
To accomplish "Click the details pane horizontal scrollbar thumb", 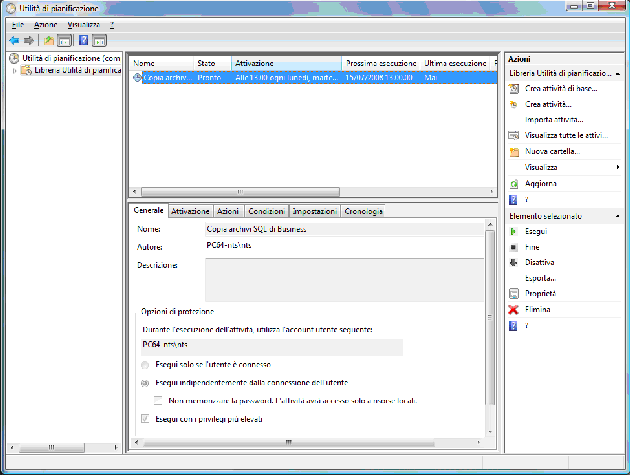I will coord(288,442).
